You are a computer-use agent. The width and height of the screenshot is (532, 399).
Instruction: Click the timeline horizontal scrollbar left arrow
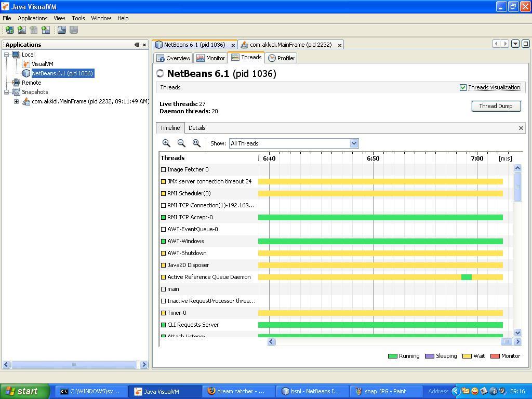click(x=271, y=342)
